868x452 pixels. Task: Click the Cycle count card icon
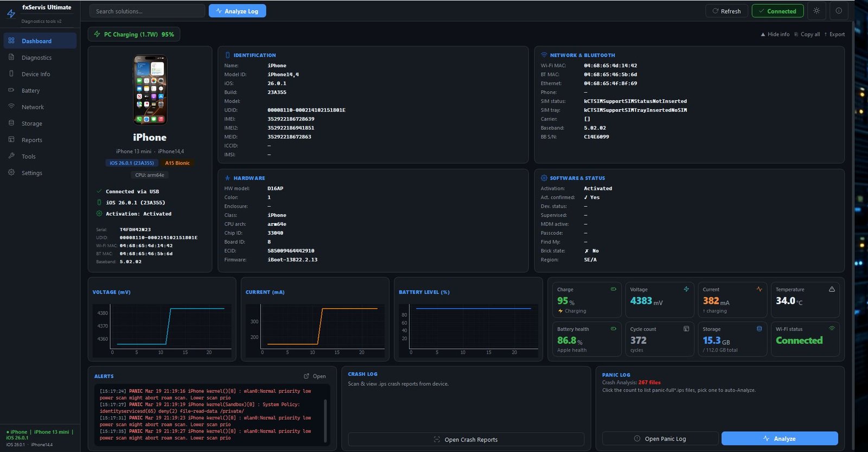(686, 329)
